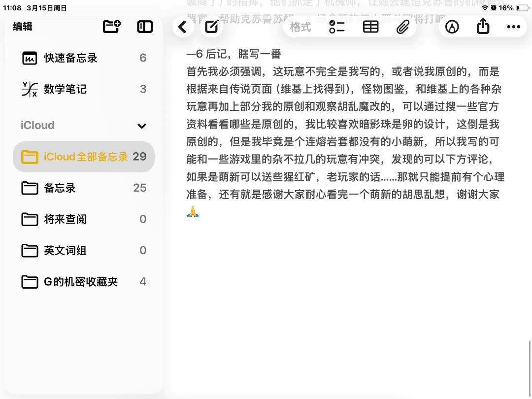Screen dimensions: 532x399
Task: Click the note text line starting 如果是萌新
Action: [345, 177]
